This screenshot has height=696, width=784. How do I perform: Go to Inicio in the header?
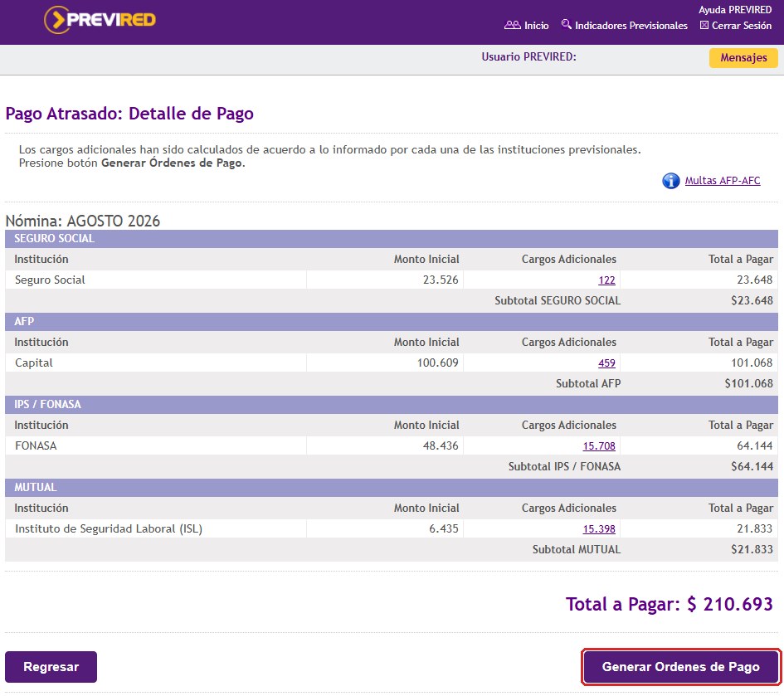[x=536, y=26]
